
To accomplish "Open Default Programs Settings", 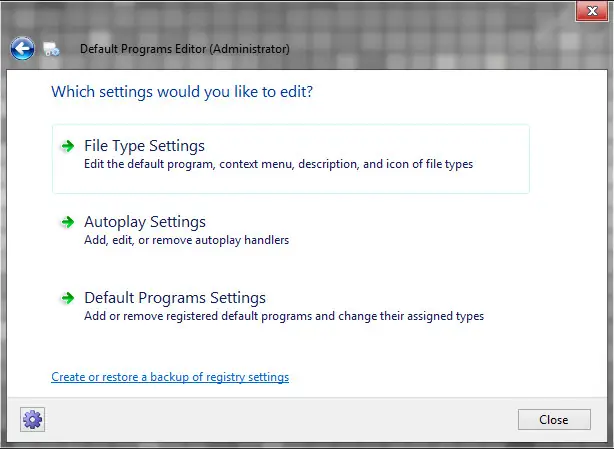I will (175, 298).
